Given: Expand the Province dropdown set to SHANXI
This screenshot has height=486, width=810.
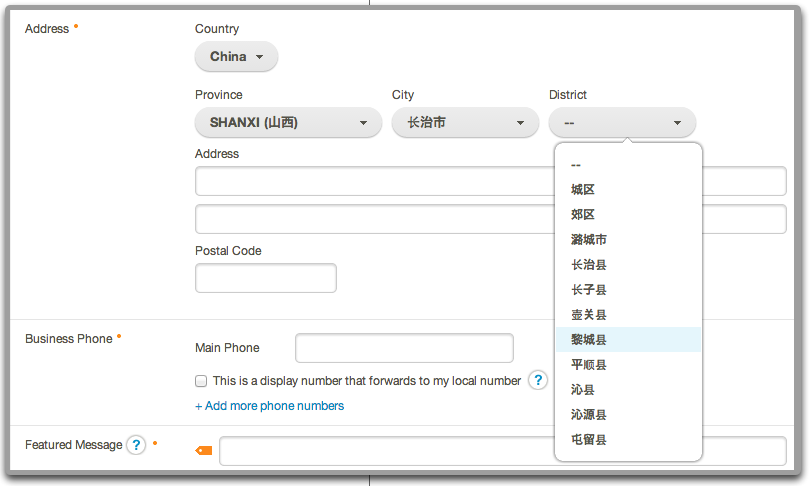Looking at the screenshot, I should click(288, 123).
